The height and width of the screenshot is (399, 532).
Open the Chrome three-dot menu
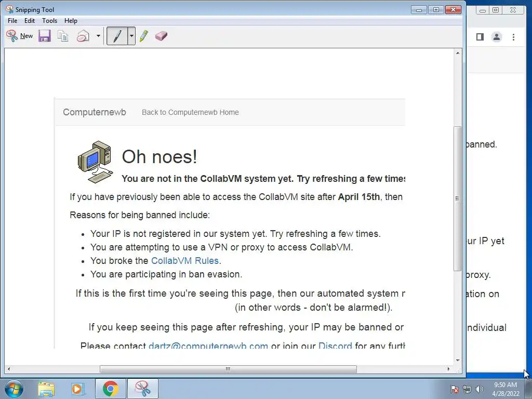pos(514,37)
